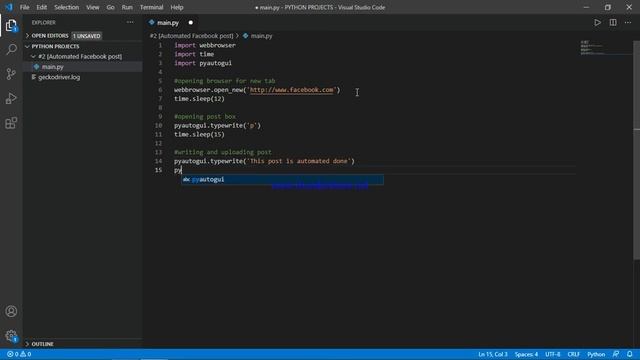This screenshot has height=360, width=640.
Task: Open the Search view icon
Action: [11, 50]
